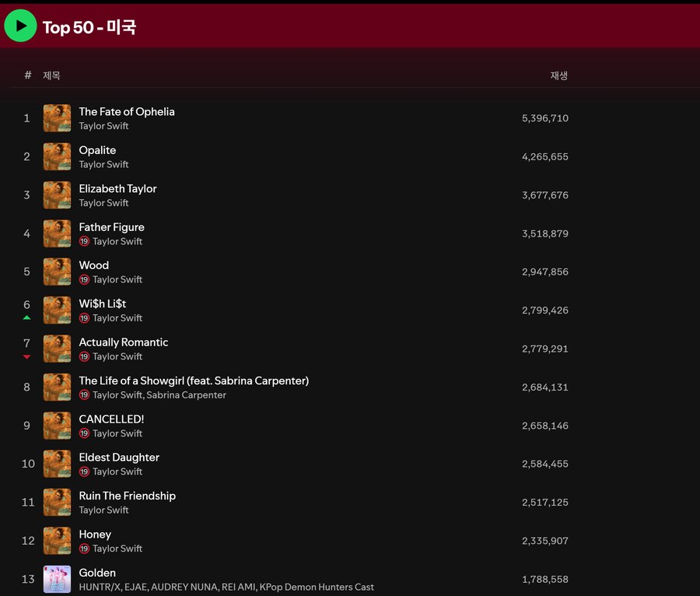Open HUNTR/X artist link under Golden
This screenshot has width=700, height=596.
coord(100,587)
